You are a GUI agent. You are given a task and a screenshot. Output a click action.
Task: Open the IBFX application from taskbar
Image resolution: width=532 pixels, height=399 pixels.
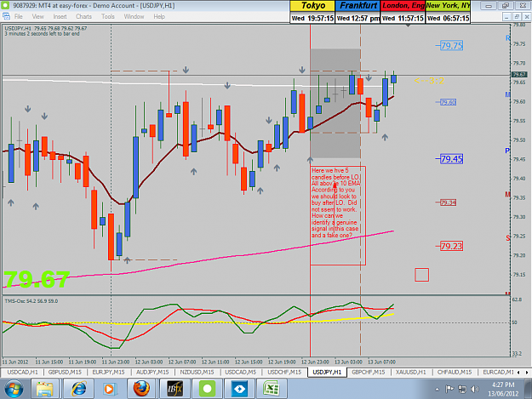point(174,389)
